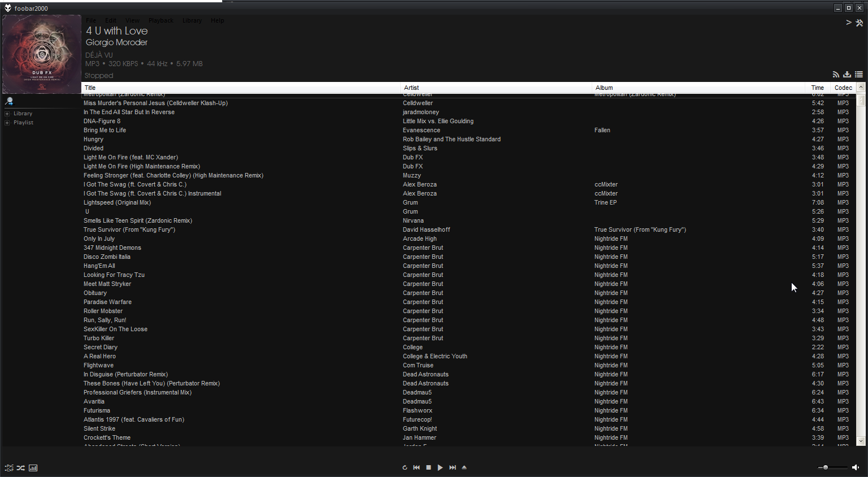868x477 pixels.
Task: Click artist "Evanescence"
Action: click(421, 130)
